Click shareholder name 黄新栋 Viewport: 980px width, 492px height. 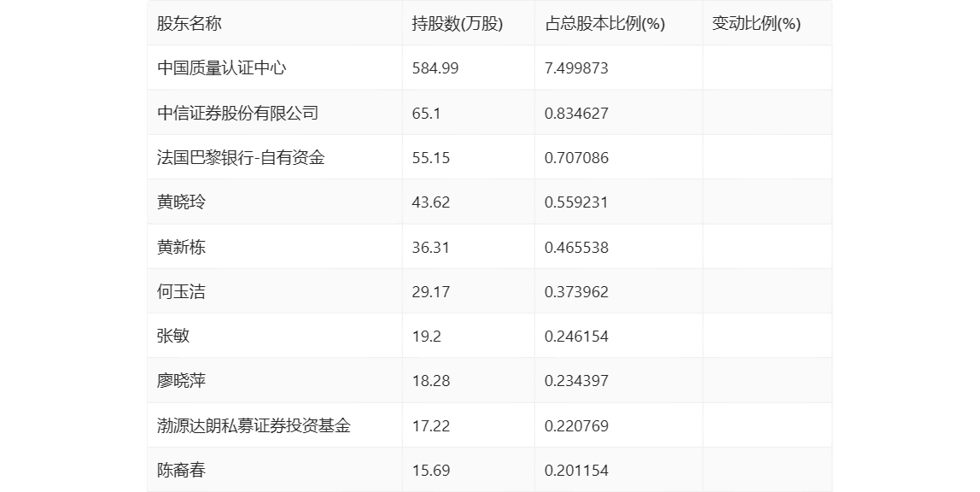[181, 247]
